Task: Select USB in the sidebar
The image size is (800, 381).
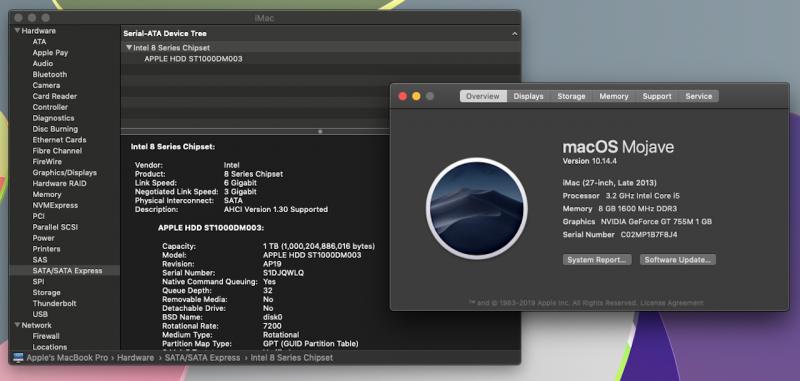Action: coord(40,314)
